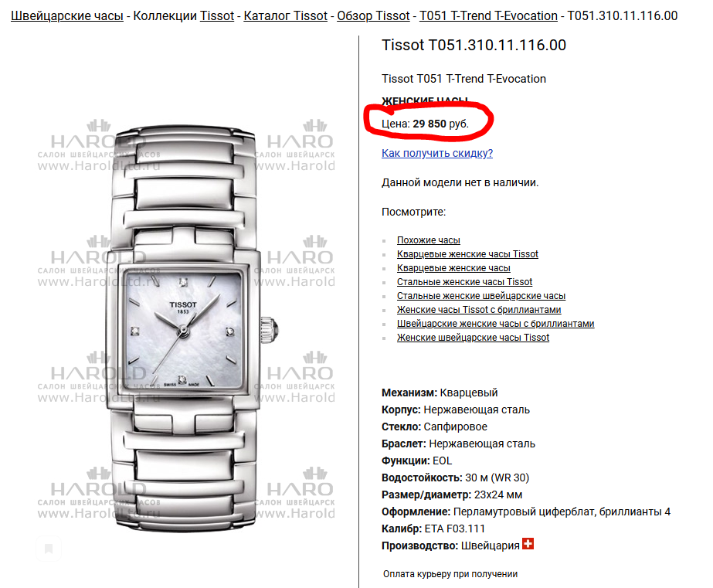The image size is (713, 588).
Task: Open the Швейцарские часы breadcrumb link
Action: coord(67,16)
